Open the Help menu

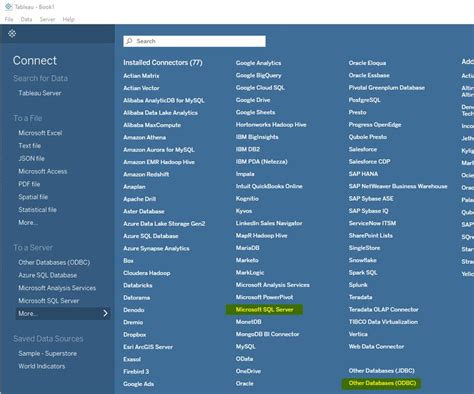click(x=68, y=19)
